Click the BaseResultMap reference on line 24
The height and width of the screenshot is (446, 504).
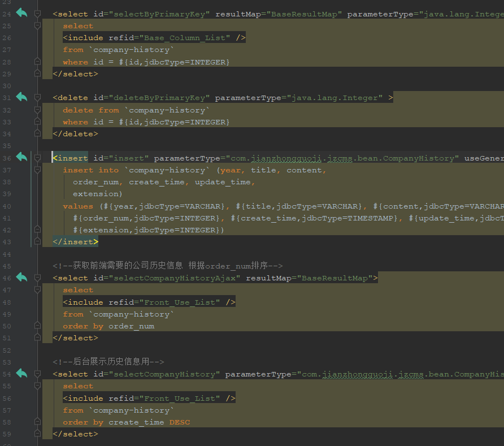point(304,14)
